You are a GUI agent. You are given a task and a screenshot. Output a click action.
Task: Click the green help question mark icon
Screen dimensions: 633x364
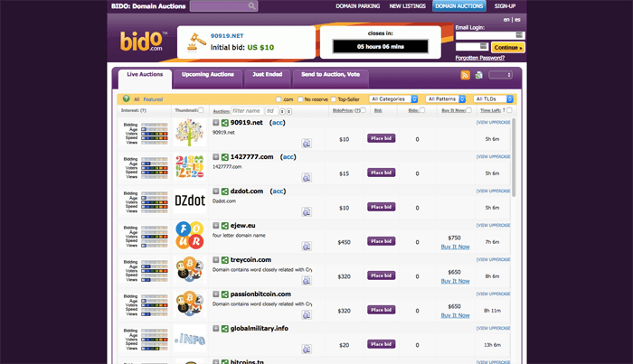point(127,98)
